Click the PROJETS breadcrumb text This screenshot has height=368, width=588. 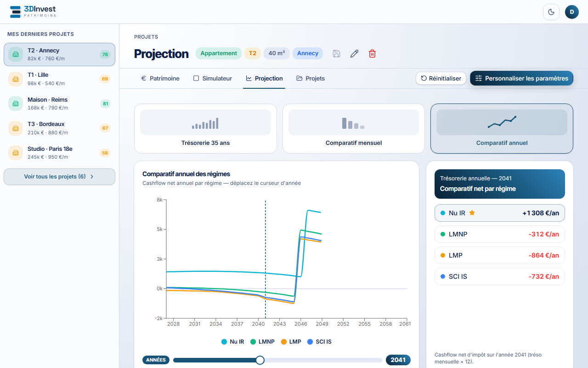pos(146,37)
